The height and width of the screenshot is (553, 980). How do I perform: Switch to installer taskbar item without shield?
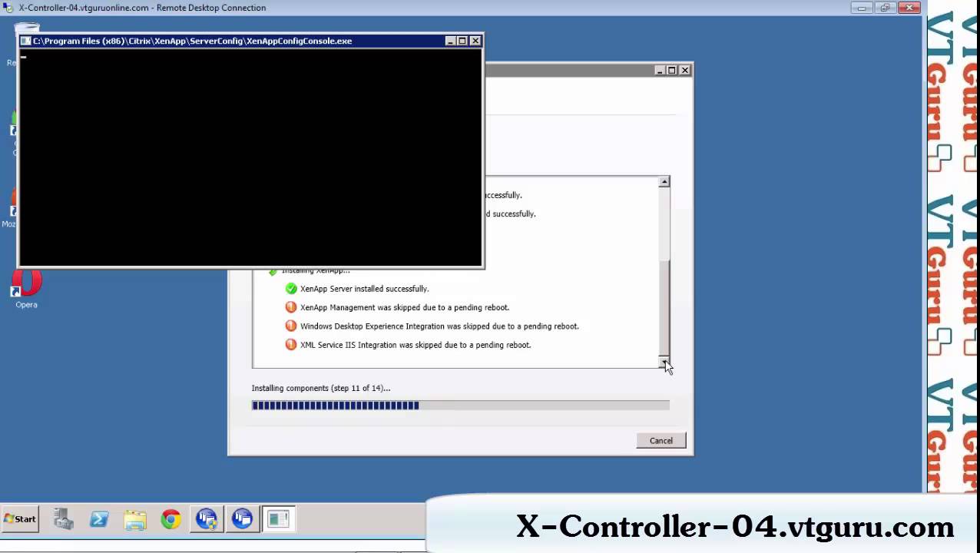[x=242, y=519]
